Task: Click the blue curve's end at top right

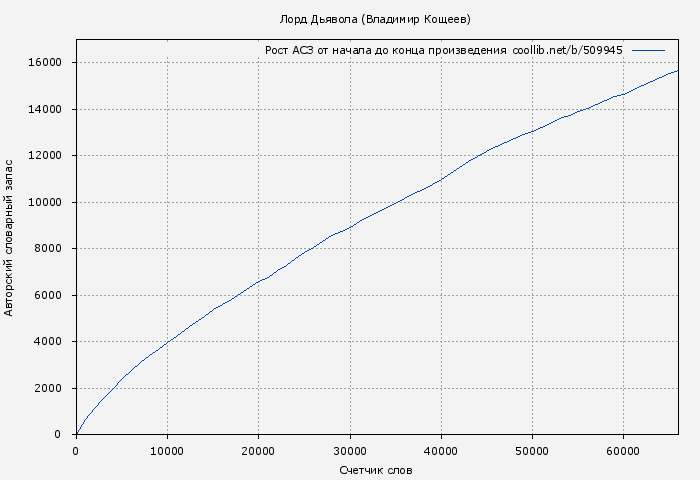Action: 677,71
